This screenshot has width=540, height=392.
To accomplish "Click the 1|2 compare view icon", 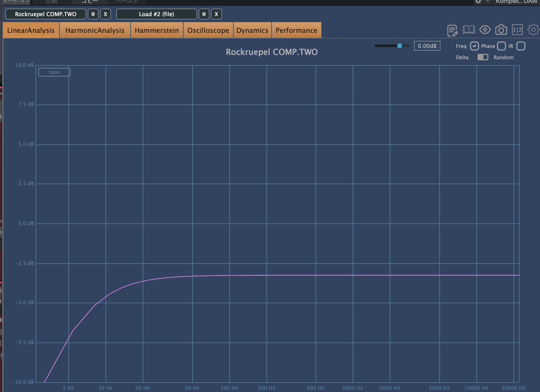I will pyautogui.click(x=517, y=30).
